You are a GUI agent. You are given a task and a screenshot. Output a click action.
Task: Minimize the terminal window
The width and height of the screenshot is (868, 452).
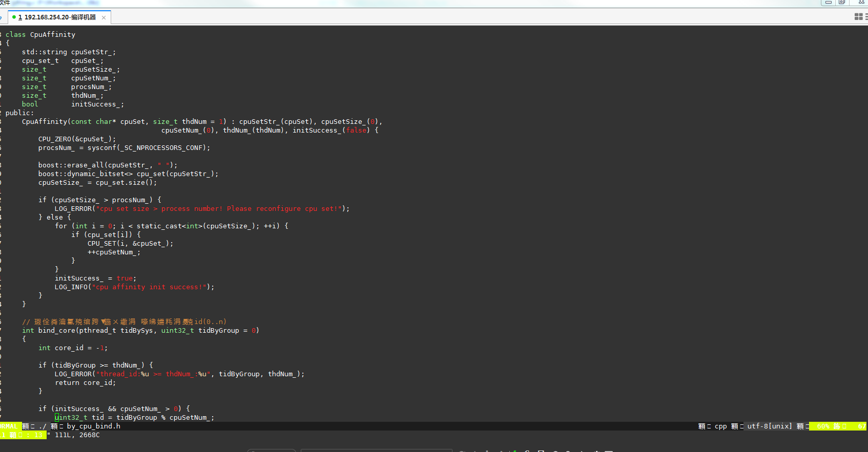(828, 3)
